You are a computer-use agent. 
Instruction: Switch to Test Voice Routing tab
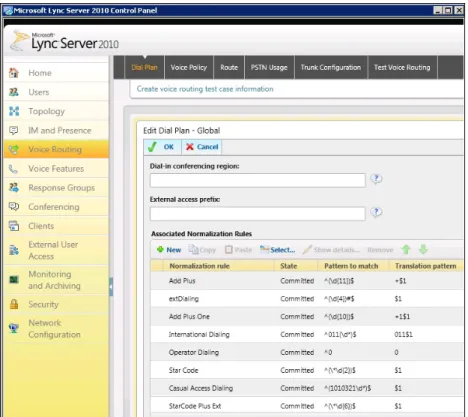pos(402,68)
